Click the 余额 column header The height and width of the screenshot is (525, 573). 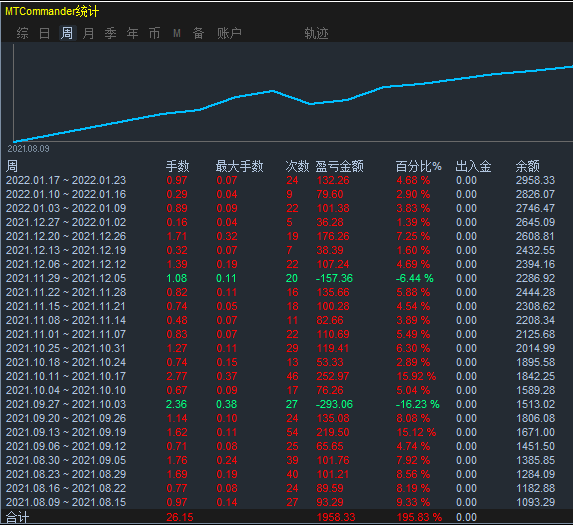(x=528, y=166)
